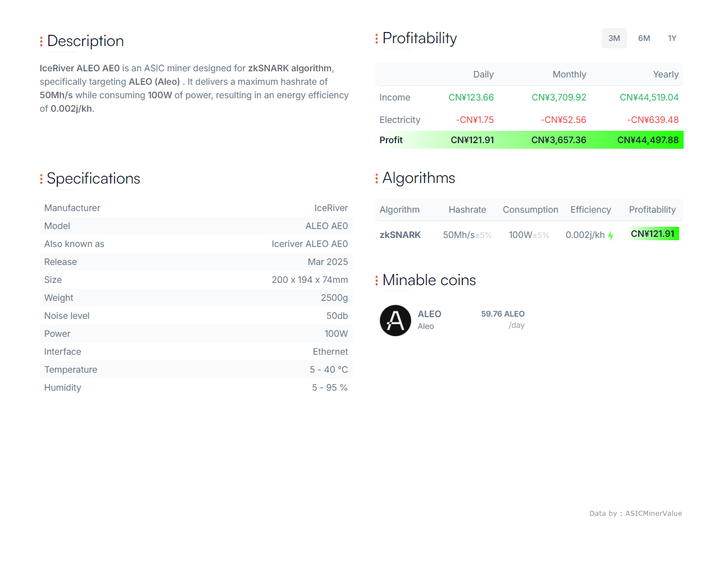728x563 pixels.
Task: Click the Aleo subtitle under ALEO coin
Action: click(426, 326)
